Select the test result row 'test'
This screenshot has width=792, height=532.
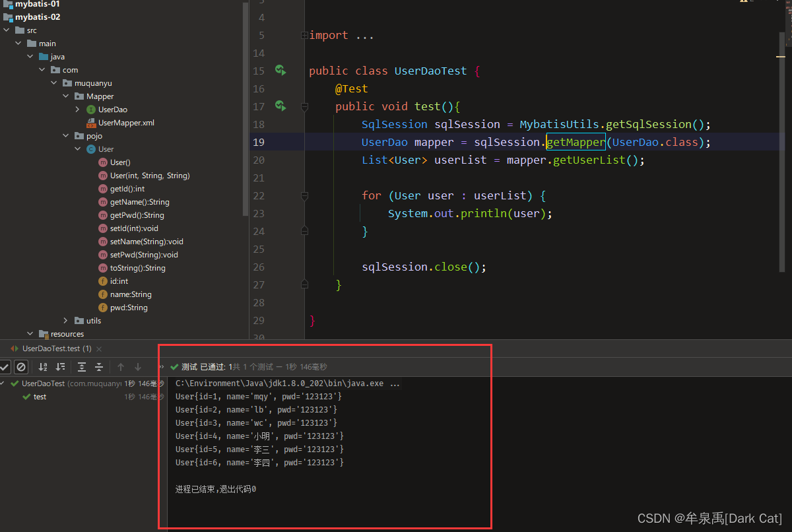coord(40,397)
